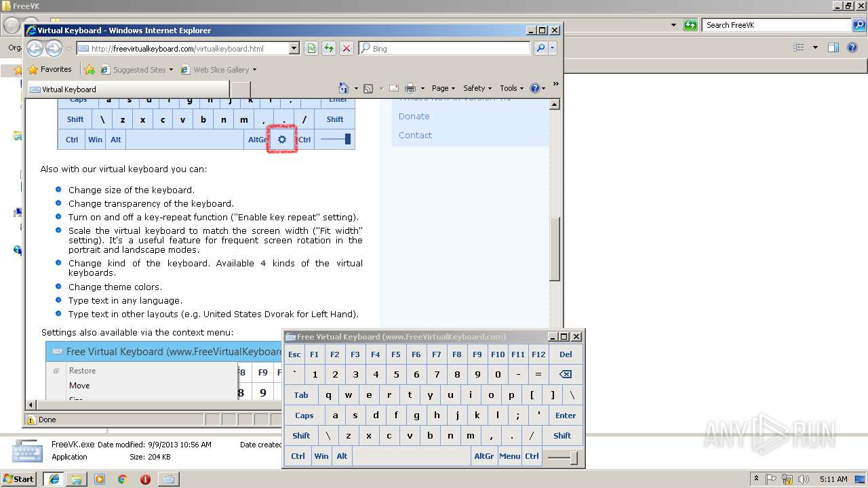Click the Print icon in IE
The image size is (868, 488).
pyautogui.click(x=410, y=88)
